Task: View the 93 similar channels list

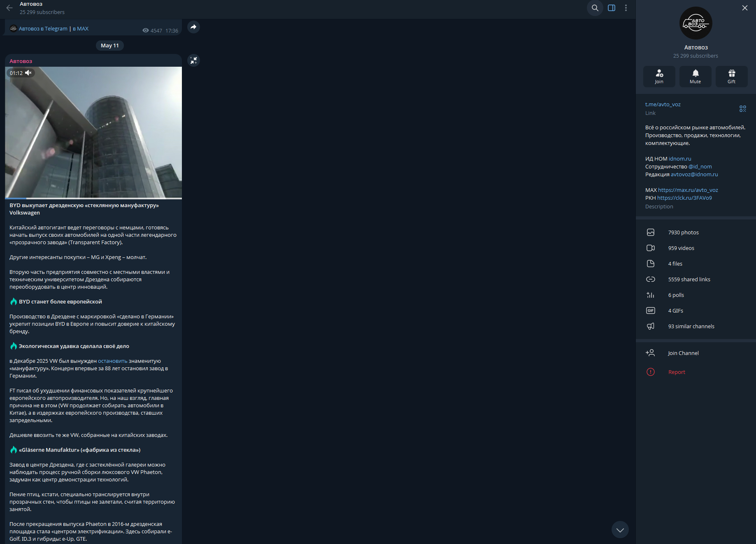Action: coord(696,327)
